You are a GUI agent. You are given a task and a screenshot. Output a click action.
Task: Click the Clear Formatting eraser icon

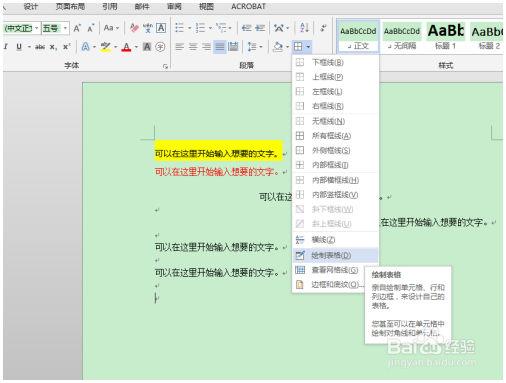[134, 28]
